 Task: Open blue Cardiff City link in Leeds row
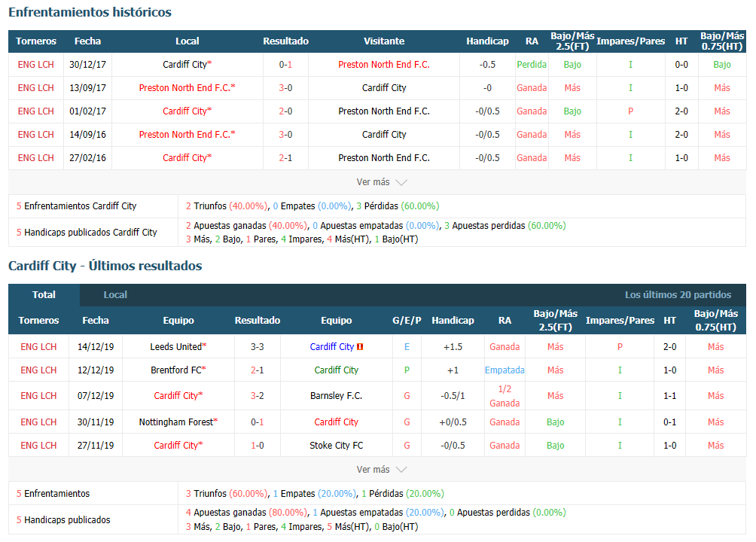(332, 347)
